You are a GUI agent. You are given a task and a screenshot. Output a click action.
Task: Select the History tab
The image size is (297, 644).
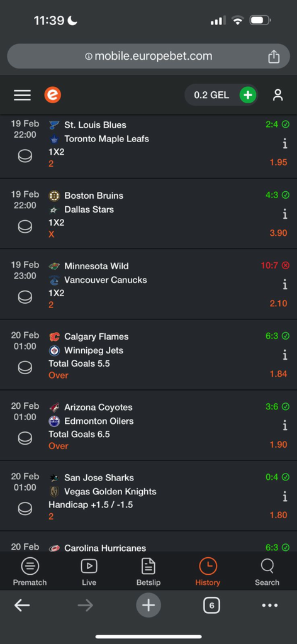point(208,572)
